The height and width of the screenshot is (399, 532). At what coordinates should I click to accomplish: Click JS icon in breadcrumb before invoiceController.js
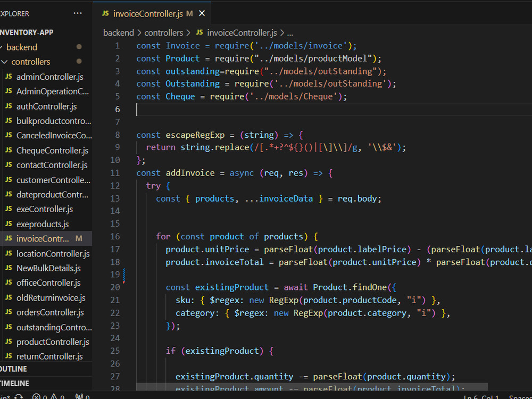(199, 32)
